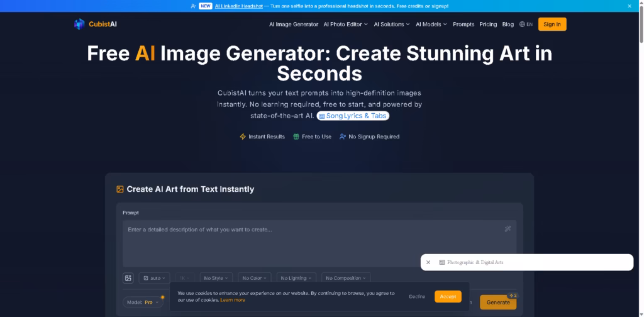Close the Photographic & Digital Arts popup
The height and width of the screenshot is (317, 644).
[x=428, y=262]
